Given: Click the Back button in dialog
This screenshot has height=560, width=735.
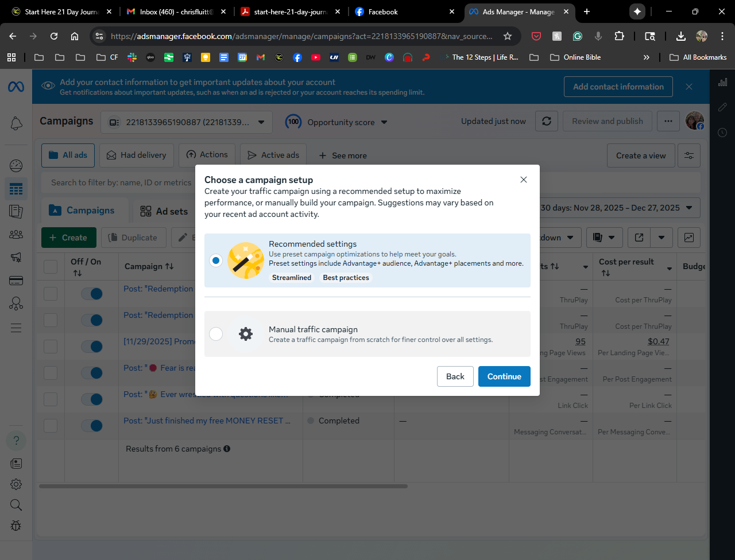Looking at the screenshot, I should coord(455,376).
